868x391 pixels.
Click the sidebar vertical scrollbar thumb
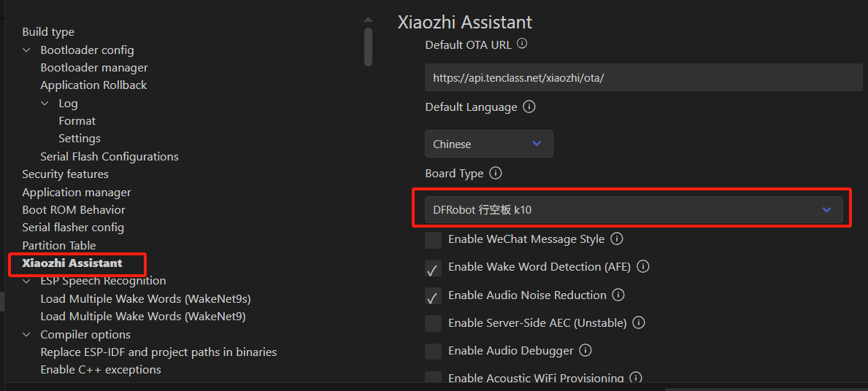(369, 46)
